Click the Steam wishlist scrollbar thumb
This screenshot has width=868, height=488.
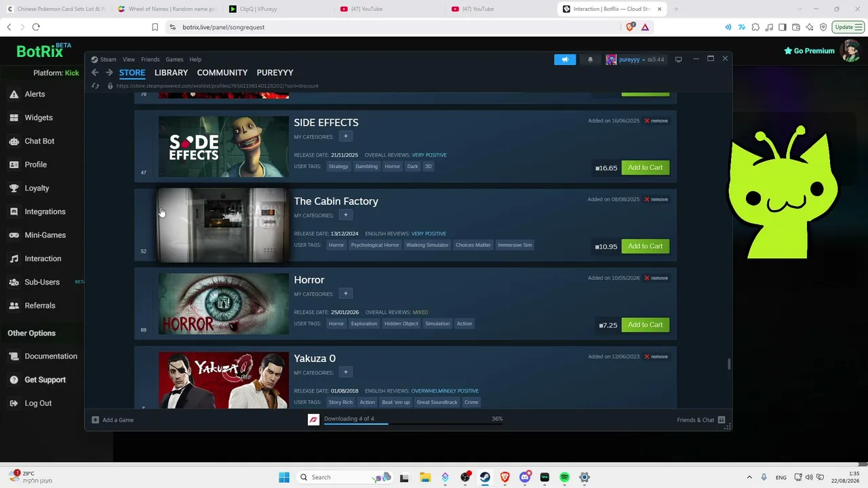coord(729,365)
